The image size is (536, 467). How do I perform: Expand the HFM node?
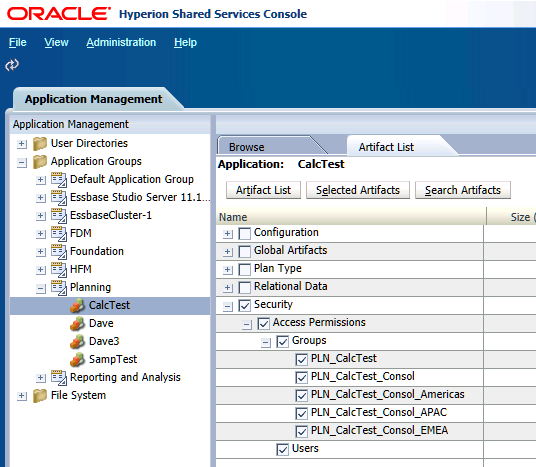point(41,270)
